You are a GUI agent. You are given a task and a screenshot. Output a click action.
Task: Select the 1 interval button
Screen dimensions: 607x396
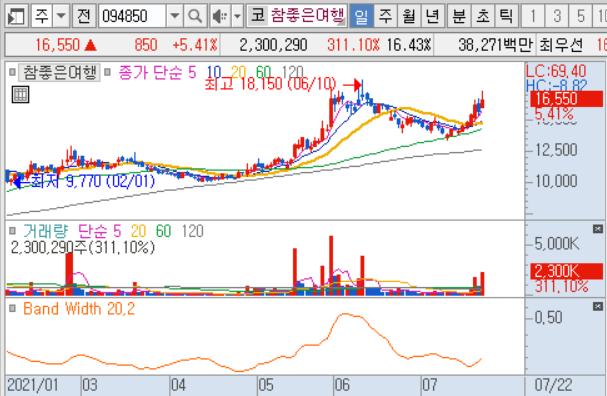click(x=533, y=16)
